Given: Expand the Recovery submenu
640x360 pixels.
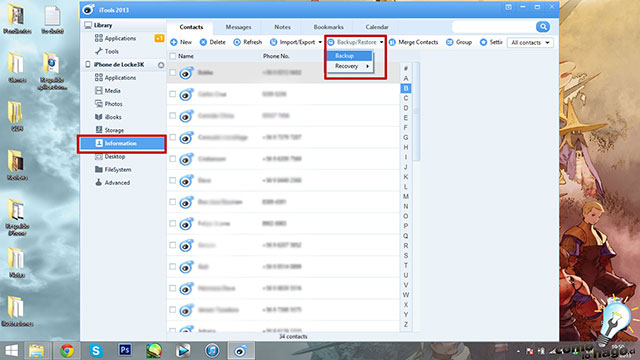Looking at the screenshot, I should (x=350, y=66).
